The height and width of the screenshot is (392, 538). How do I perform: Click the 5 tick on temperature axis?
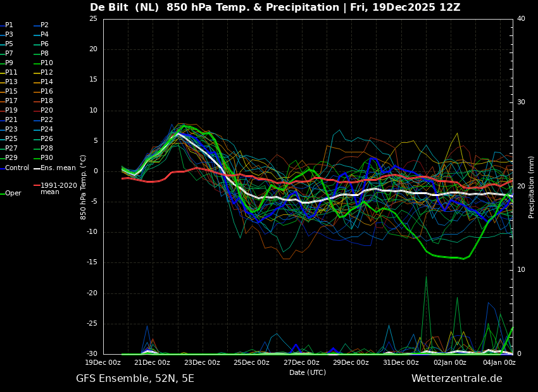tap(96, 141)
